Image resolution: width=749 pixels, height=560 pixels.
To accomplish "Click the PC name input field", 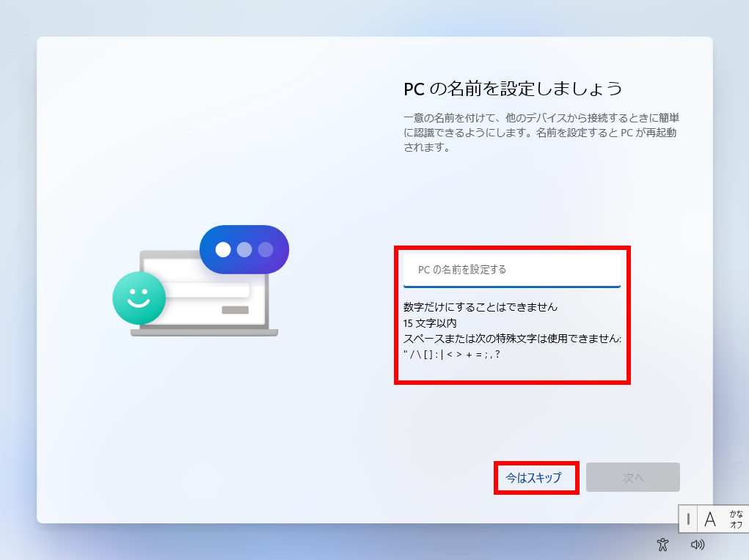I will coord(511,270).
